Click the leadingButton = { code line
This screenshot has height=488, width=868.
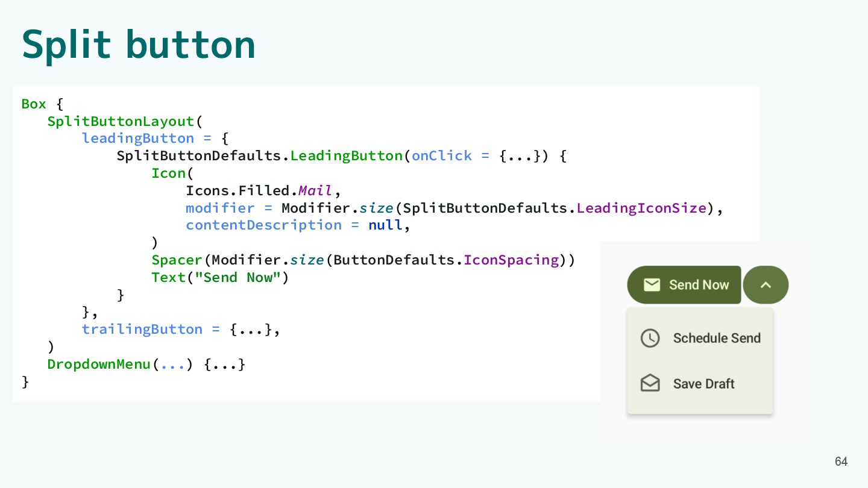point(156,139)
